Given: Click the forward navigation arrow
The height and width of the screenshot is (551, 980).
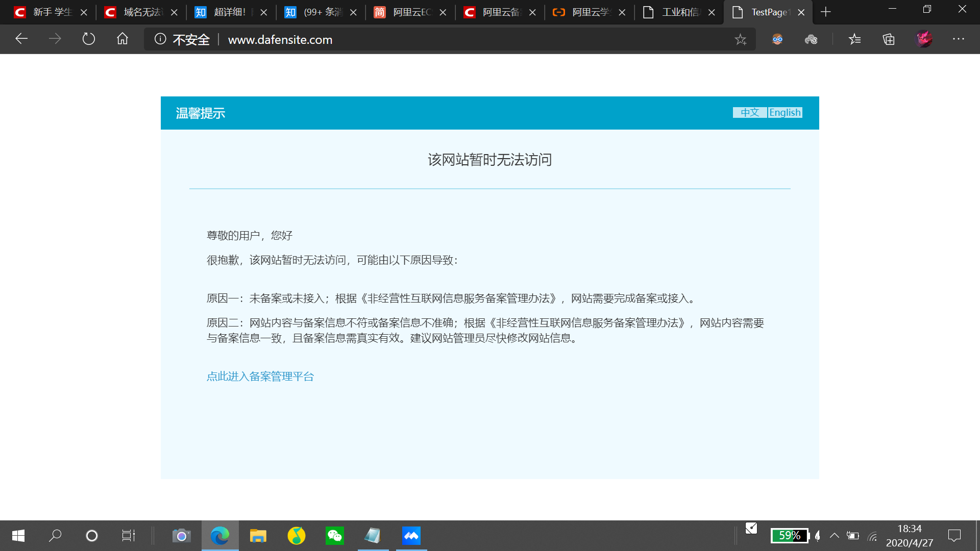Looking at the screenshot, I should [55, 39].
